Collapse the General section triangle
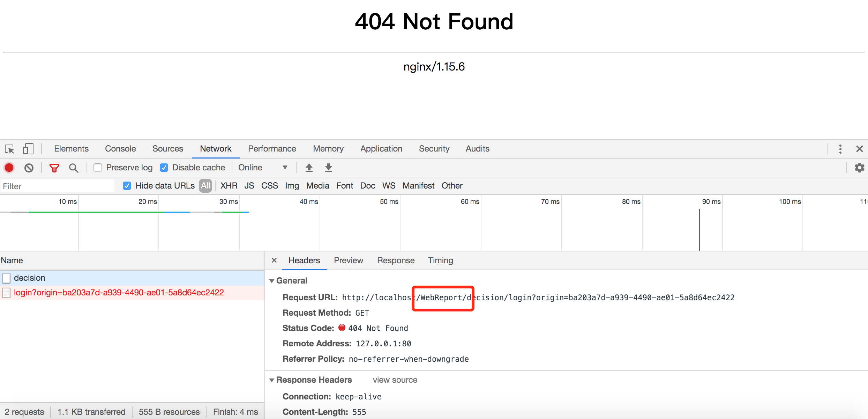The width and height of the screenshot is (868, 419). (272, 281)
